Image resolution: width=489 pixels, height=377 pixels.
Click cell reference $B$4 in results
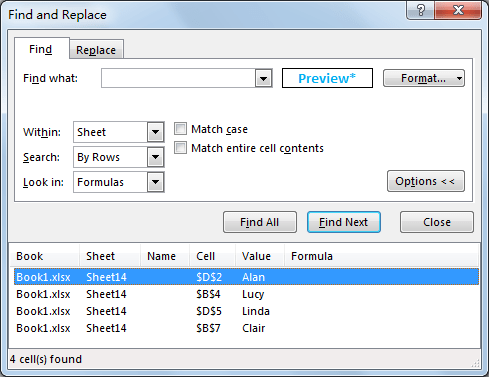(x=208, y=294)
